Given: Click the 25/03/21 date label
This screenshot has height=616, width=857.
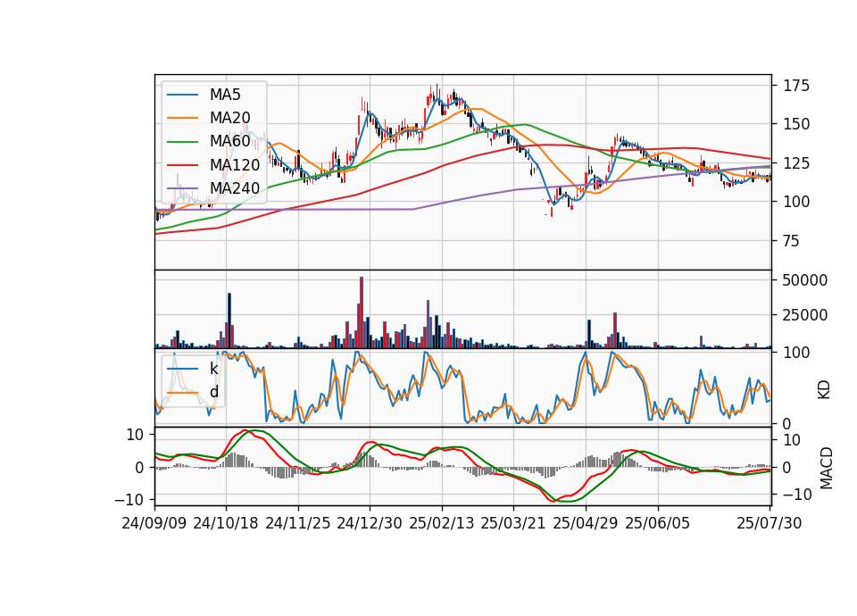Looking at the screenshot, I should click(513, 523).
